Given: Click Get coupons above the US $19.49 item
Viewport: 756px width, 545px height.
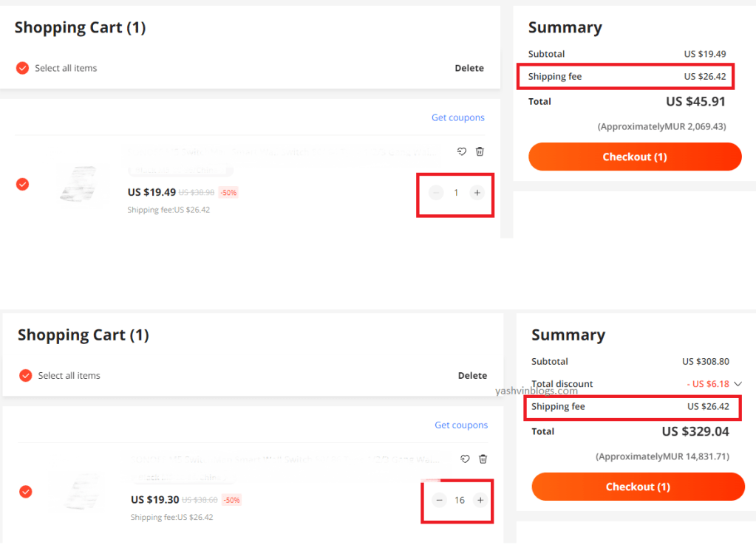Looking at the screenshot, I should click(x=458, y=117).
